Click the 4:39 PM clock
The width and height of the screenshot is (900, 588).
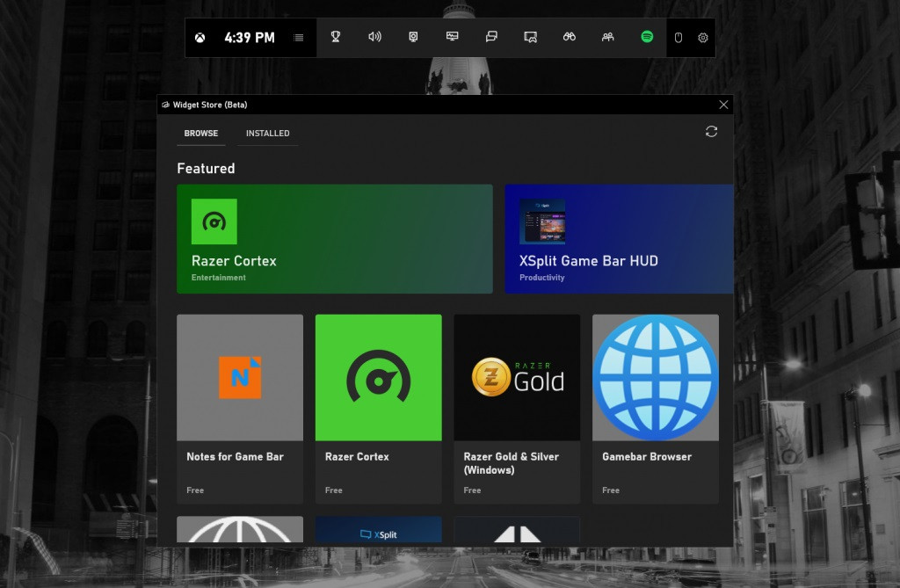250,38
